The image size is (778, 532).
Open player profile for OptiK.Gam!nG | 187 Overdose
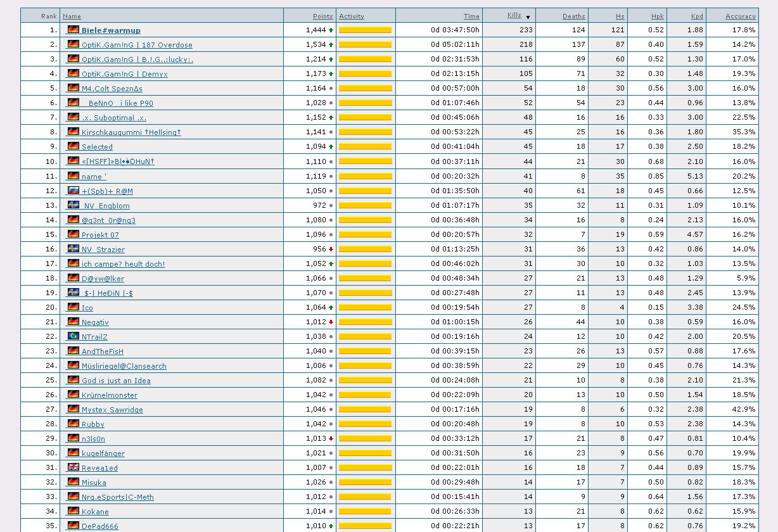137,45
